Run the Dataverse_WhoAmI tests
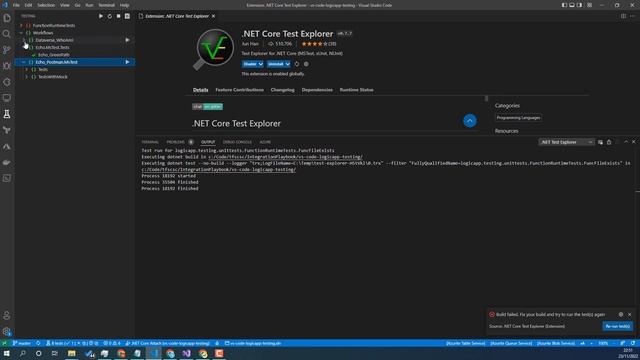The height and width of the screenshot is (360, 640). coord(127,40)
